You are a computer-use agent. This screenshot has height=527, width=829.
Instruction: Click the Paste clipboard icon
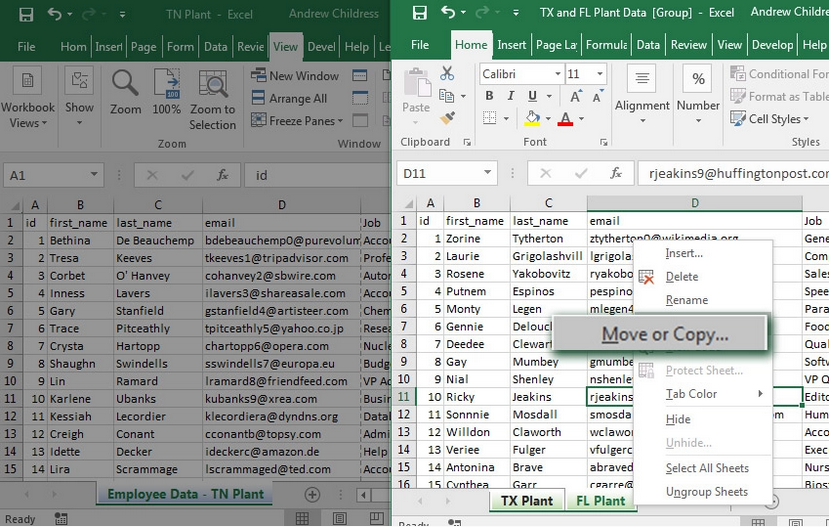pyautogui.click(x=416, y=84)
